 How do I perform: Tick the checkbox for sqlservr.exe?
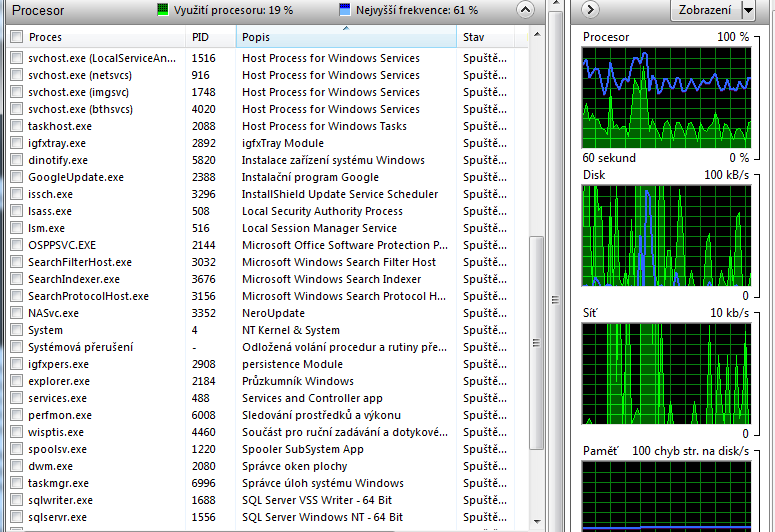click(x=16, y=517)
